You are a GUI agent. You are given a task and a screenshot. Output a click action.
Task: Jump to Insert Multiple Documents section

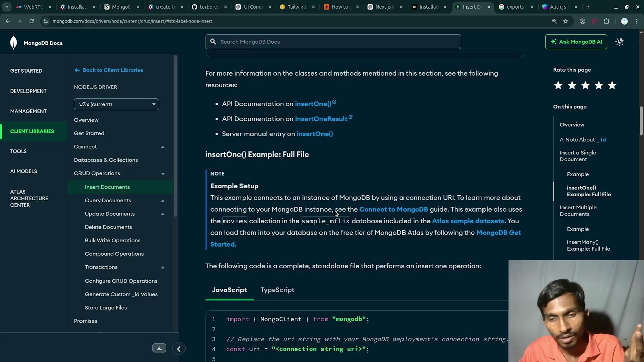578,211
